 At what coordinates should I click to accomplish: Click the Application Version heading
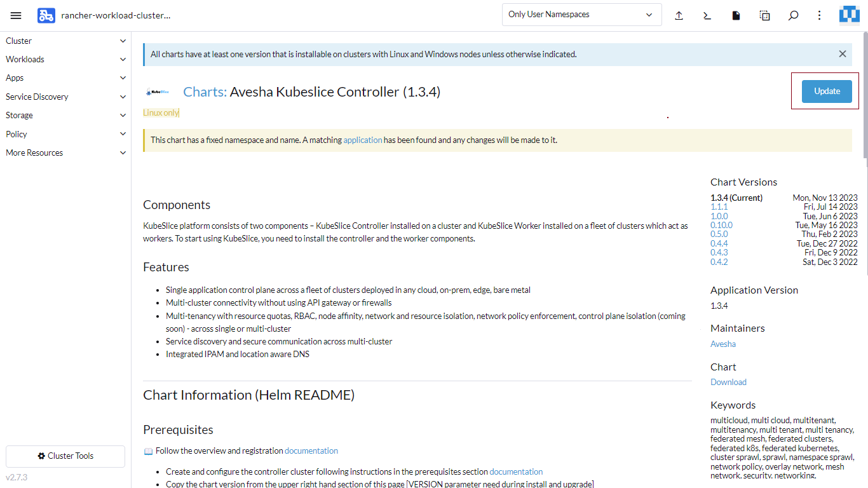pyautogui.click(x=754, y=290)
